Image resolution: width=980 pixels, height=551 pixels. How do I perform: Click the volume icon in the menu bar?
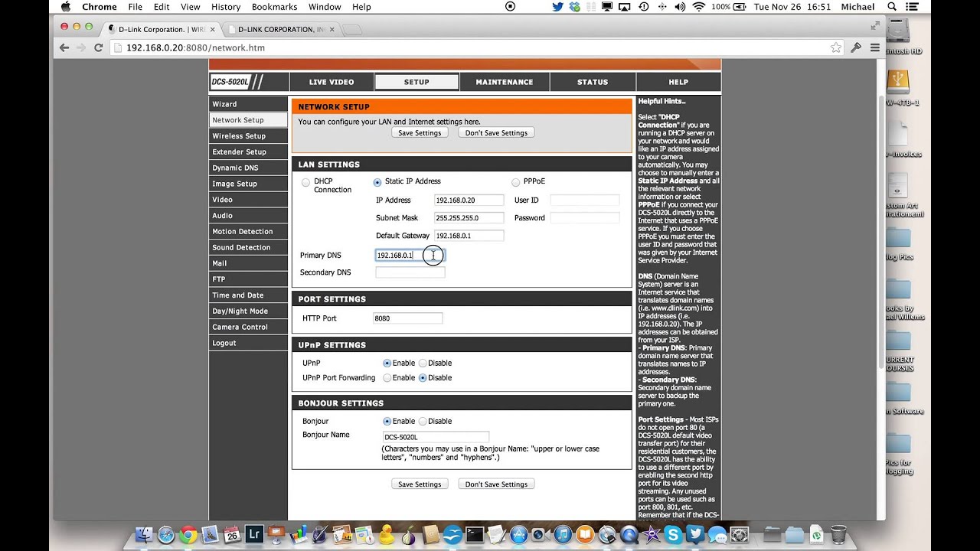pyautogui.click(x=680, y=7)
